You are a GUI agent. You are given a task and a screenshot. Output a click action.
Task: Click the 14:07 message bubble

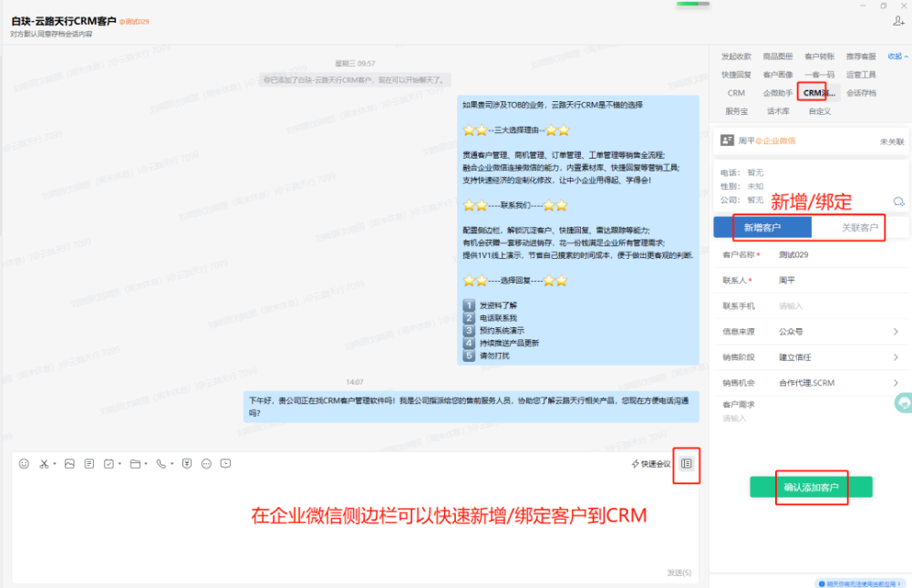point(472,407)
